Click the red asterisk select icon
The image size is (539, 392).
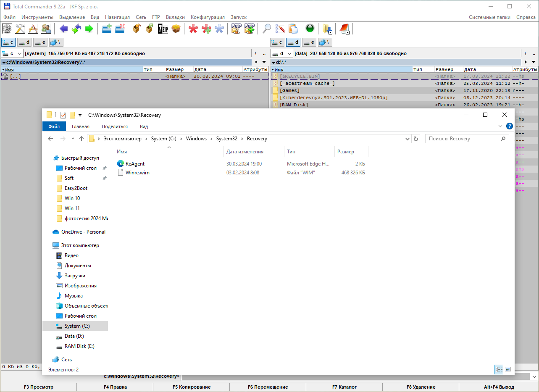pos(193,29)
